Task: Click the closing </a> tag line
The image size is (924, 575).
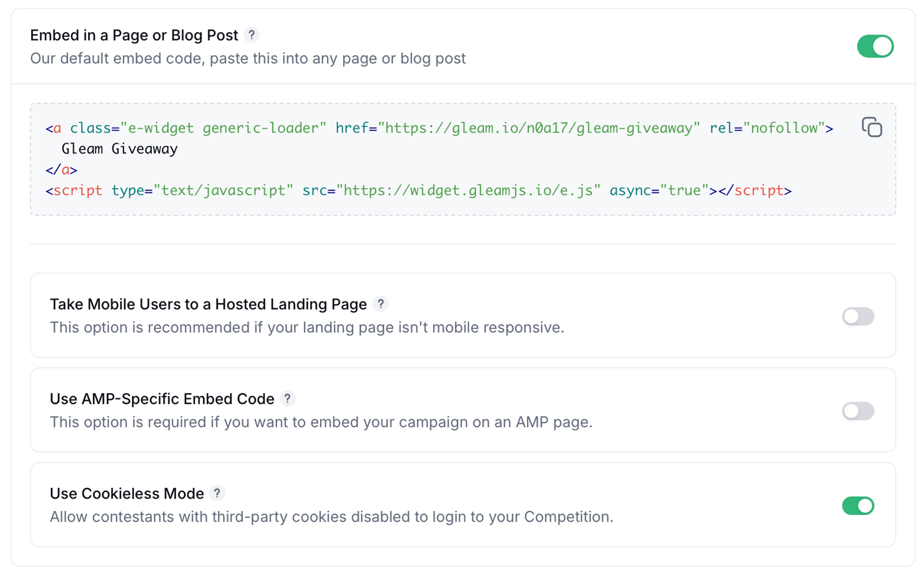Action: pyautogui.click(x=61, y=170)
